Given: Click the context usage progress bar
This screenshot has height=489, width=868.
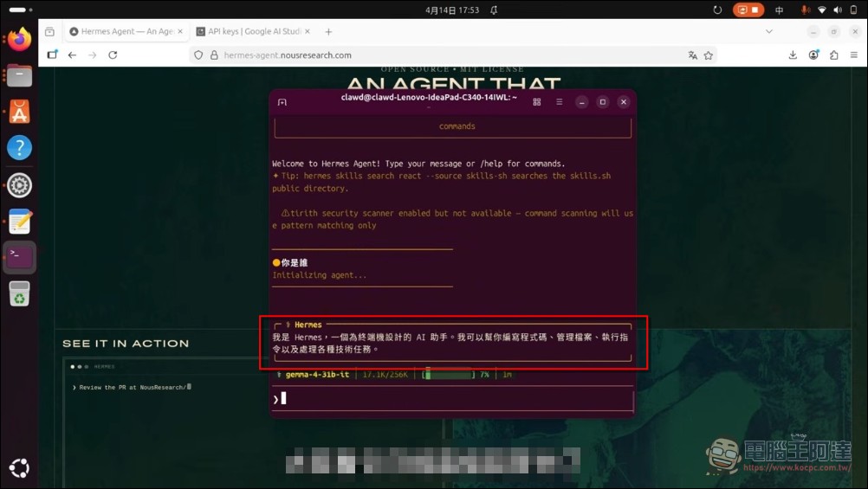Looking at the screenshot, I should pyautogui.click(x=449, y=375).
